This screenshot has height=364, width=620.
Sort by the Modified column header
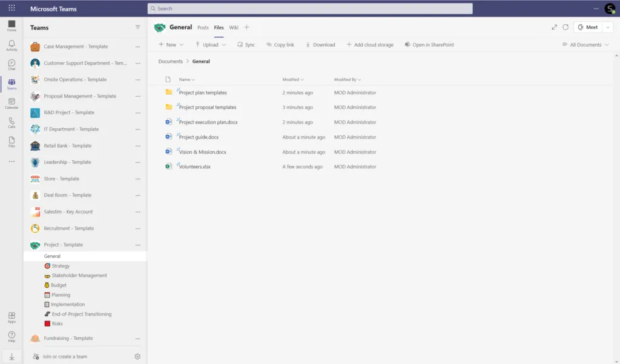coord(293,79)
